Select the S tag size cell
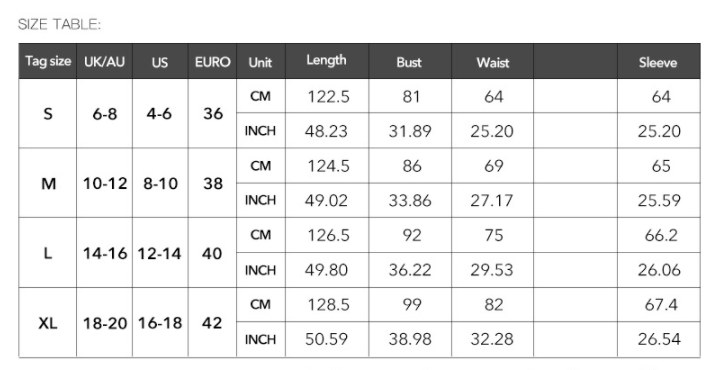 click(48, 114)
